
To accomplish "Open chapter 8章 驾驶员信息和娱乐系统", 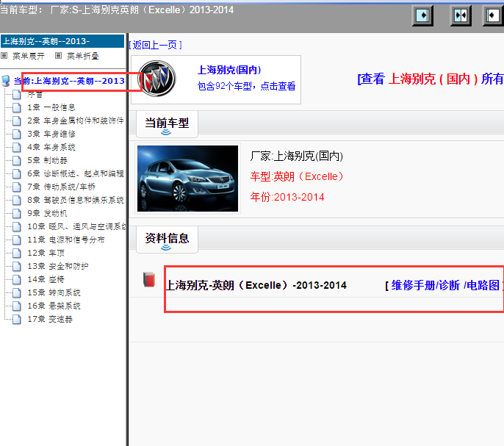I will [x=76, y=200].
